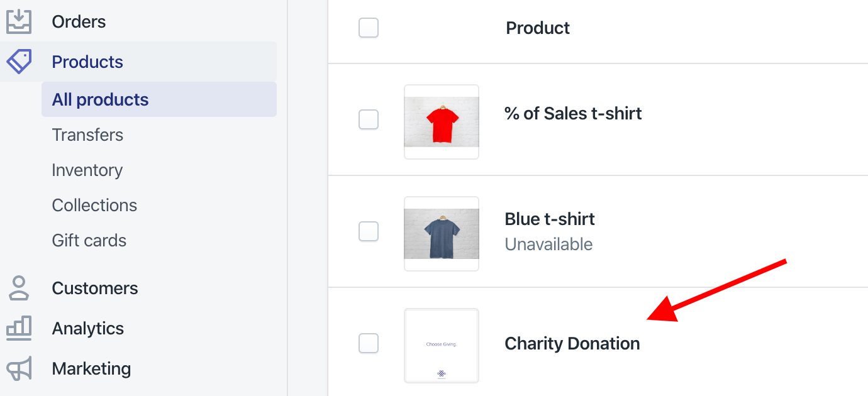The image size is (868, 396).
Task: Select Gift cards in the sidebar
Action: coord(89,240)
